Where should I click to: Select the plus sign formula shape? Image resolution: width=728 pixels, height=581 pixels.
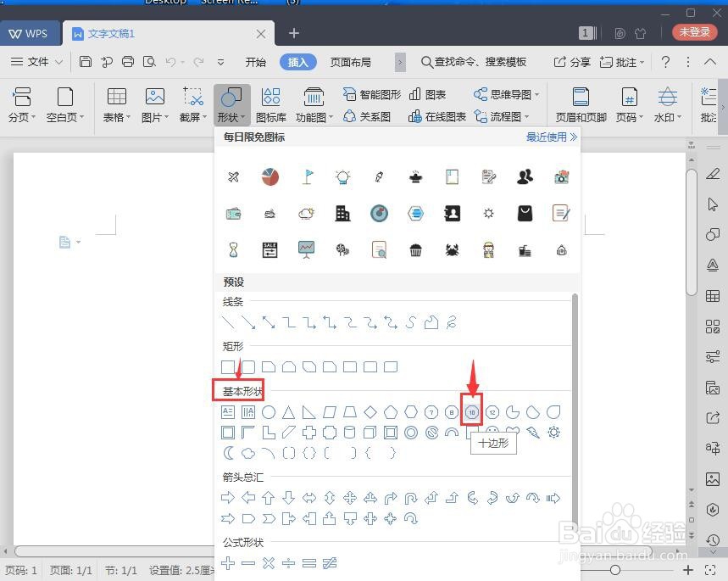[228, 563]
